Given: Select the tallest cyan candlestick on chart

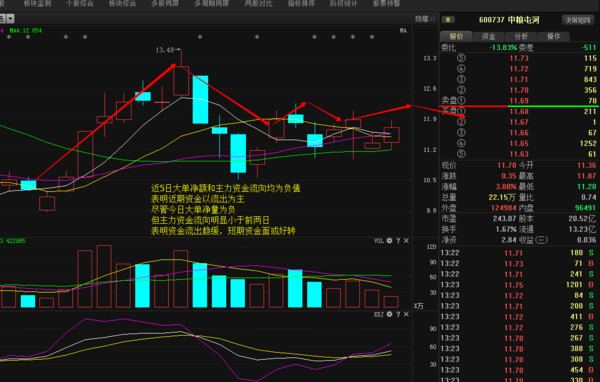Looking at the screenshot, I should tap(200, 100).
